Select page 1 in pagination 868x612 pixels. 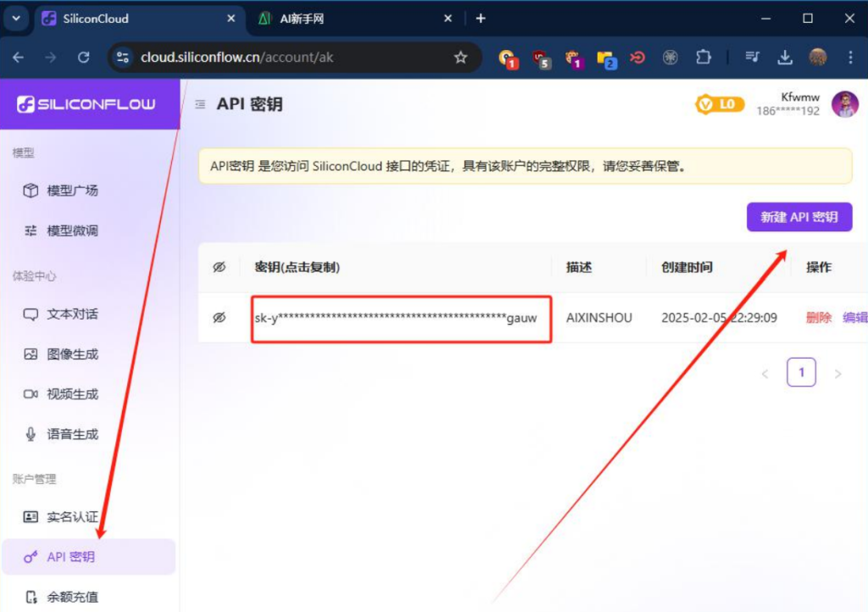pos(801,372)
